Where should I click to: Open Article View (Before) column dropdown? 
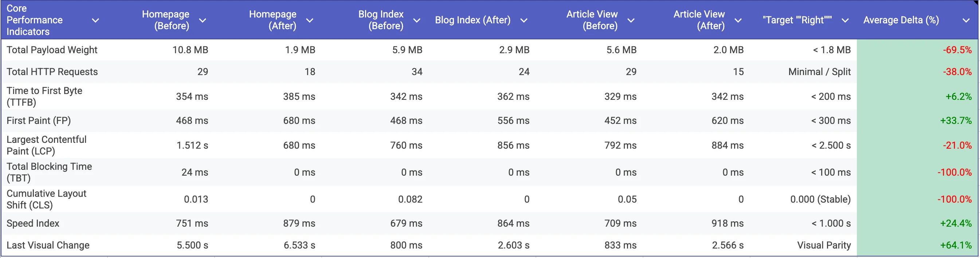tap(631, 20)
